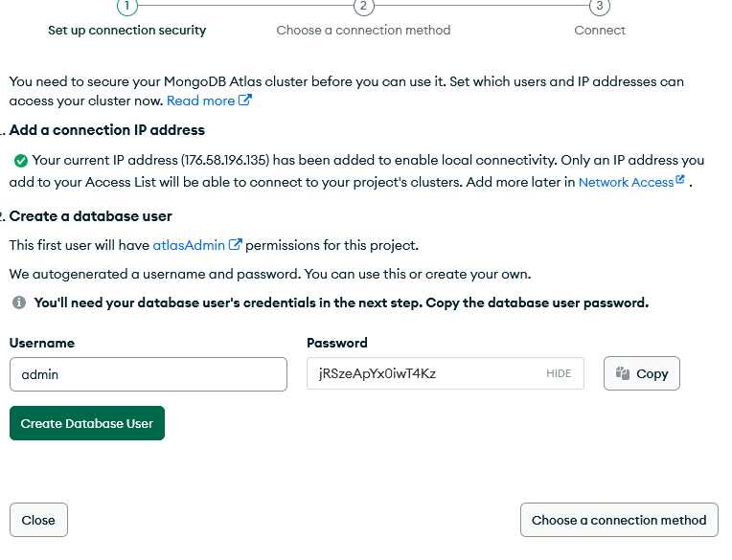Click the external-link icon after Network Access
This screenshot has width=732, height=560.
(x=680, y=180)
